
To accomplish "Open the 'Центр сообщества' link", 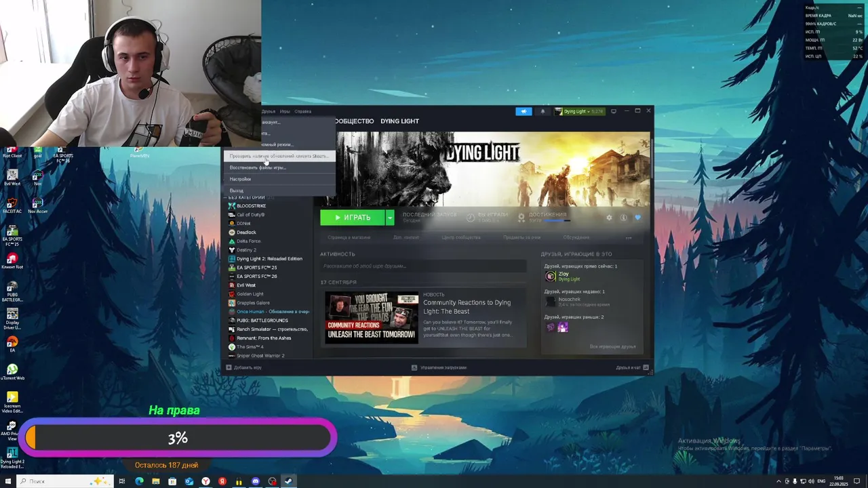I will pos(461,237).
